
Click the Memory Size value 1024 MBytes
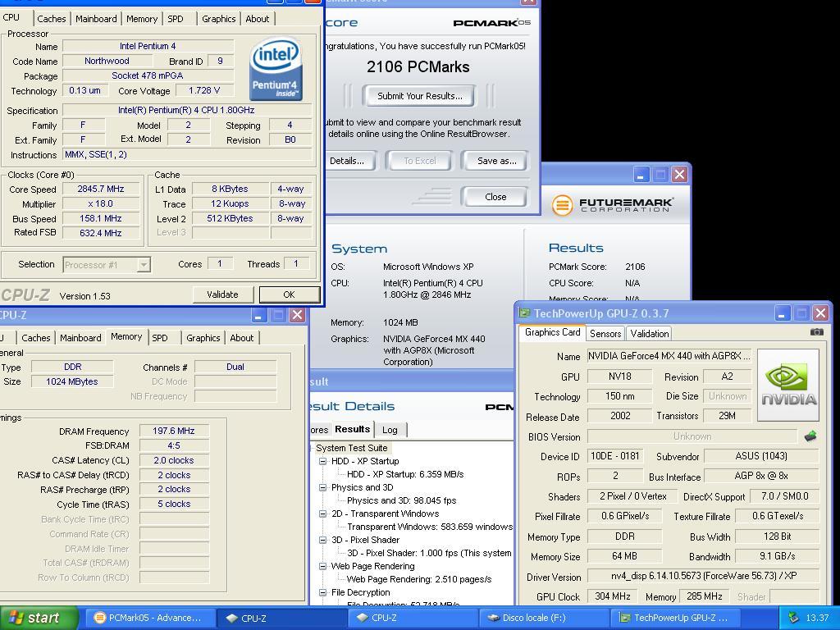(x=72, y=381)
